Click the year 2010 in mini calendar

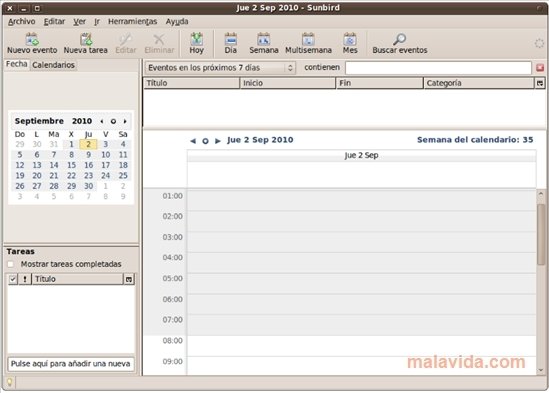(x=82, y=121)
